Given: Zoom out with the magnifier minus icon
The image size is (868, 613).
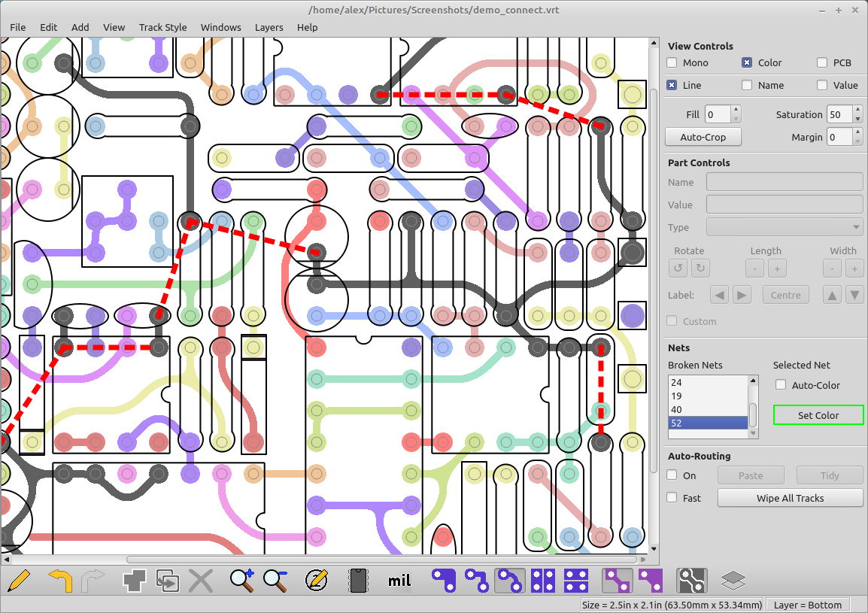Looking at the screenshot, I should (275, 581).
